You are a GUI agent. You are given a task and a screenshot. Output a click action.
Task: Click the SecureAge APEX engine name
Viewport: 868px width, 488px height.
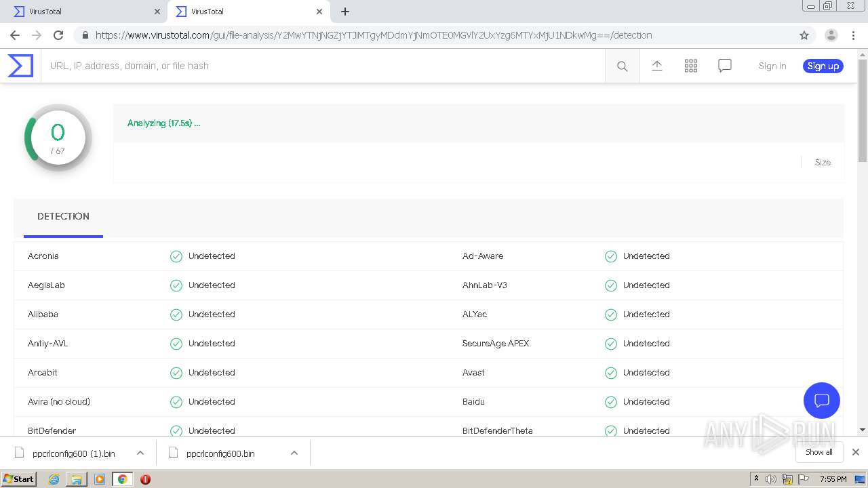click(496, 344)
